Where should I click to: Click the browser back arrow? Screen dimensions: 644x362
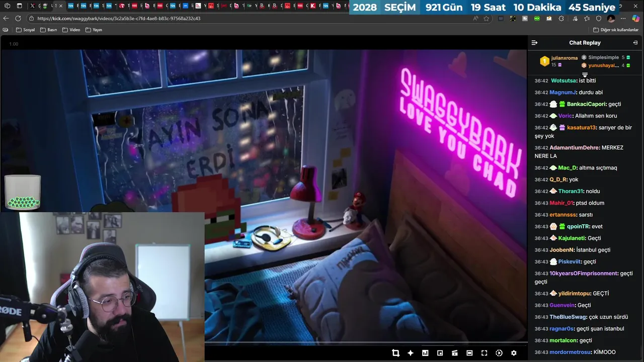[x=6, y=18]
